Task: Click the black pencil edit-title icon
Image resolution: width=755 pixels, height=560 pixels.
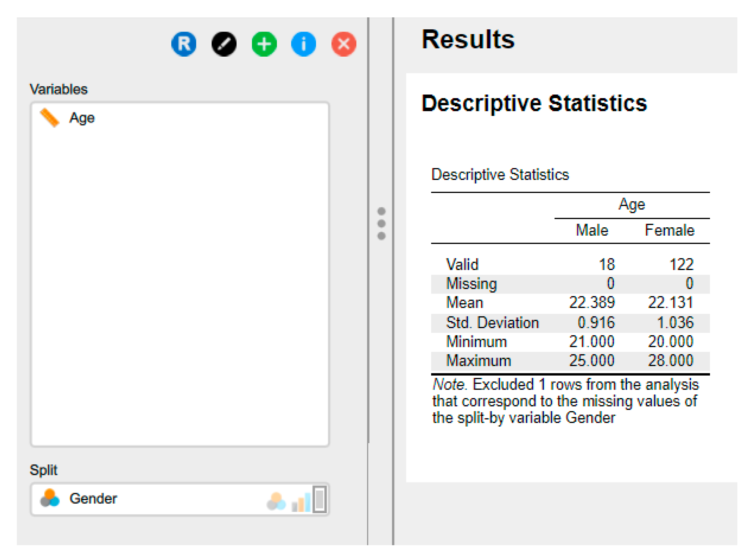Action: pyautogui.click(x=224, y=44)
